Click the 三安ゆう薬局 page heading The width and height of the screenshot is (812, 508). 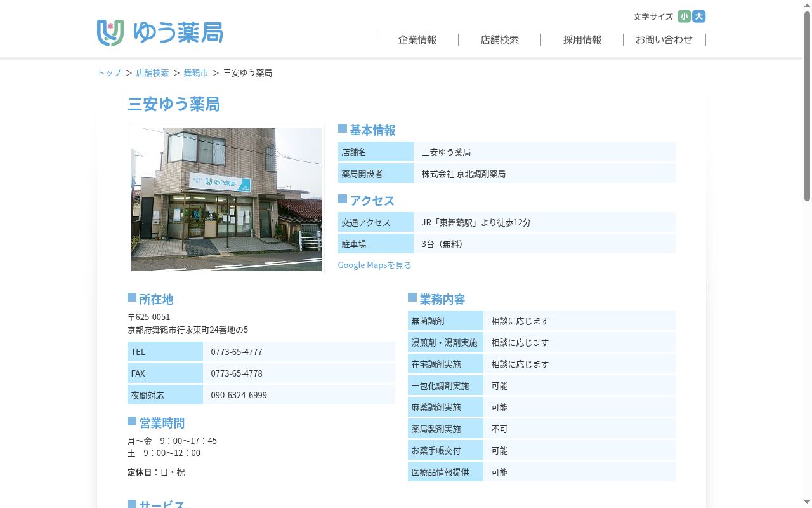174,104
